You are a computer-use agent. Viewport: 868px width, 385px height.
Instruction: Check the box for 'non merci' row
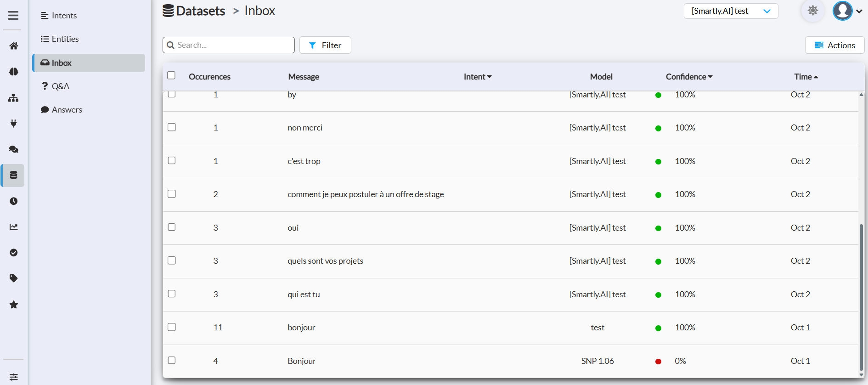[172, 127]
